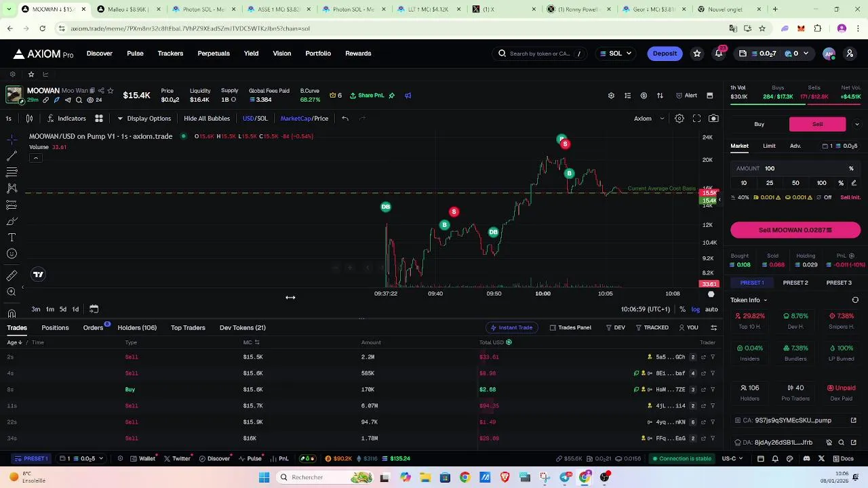This screenshot has height=488, width=868.
Task: Open chart layout grid icon
Action: click(99, 119)
